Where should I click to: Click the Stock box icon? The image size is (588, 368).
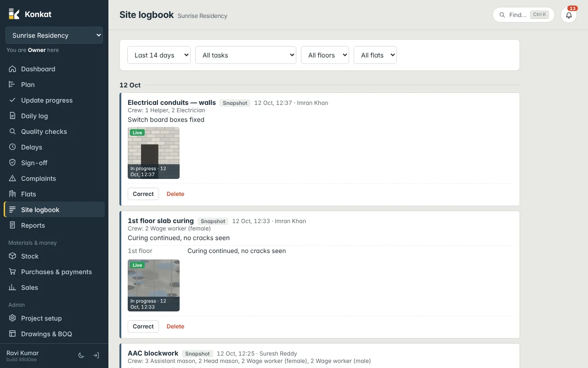tap(12, 256)
